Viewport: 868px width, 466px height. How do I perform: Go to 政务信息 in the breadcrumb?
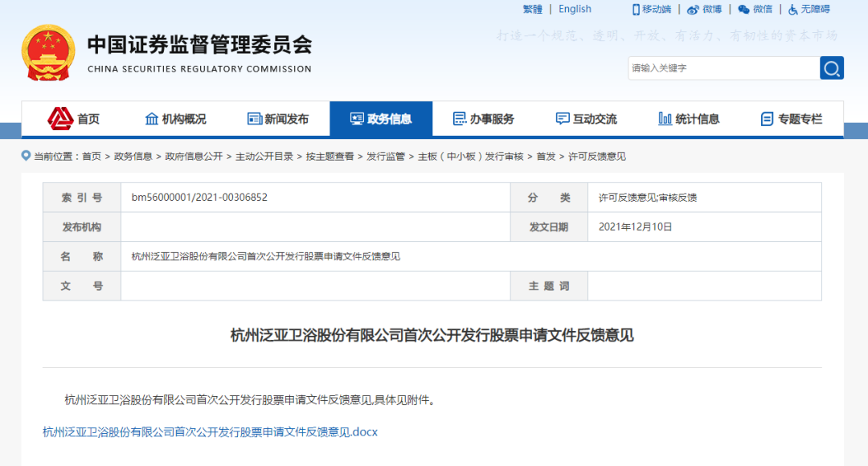click(133, 157)
